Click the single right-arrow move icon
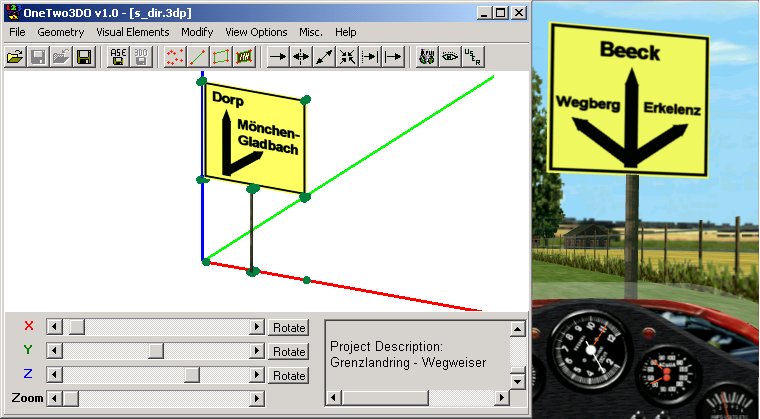 278,57
